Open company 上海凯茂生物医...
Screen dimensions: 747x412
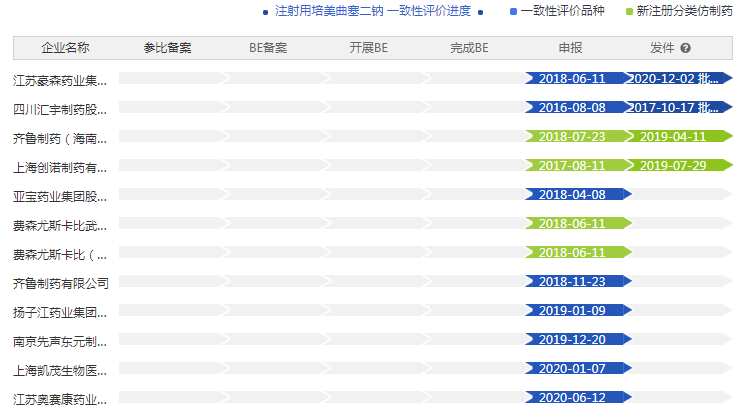pyautogui.click(x=60, y=371)
